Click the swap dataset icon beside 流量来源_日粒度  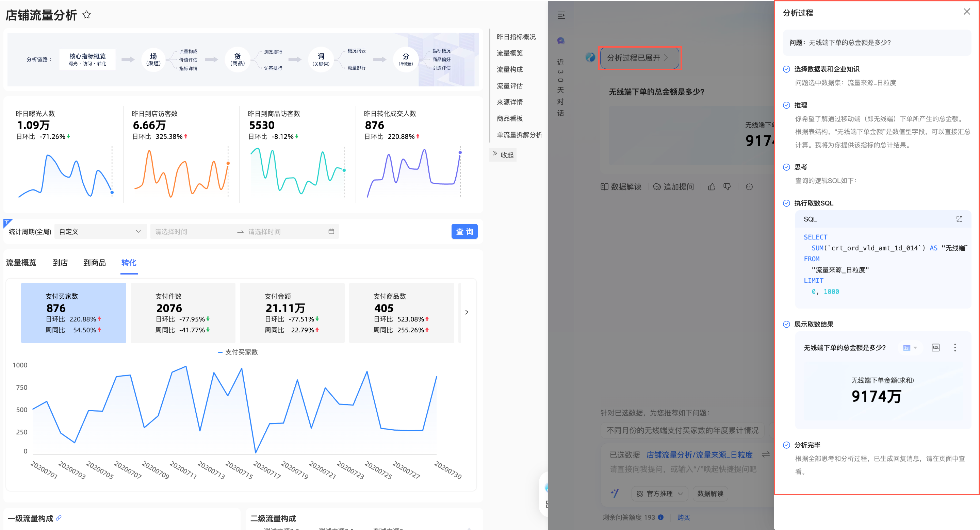766,454
